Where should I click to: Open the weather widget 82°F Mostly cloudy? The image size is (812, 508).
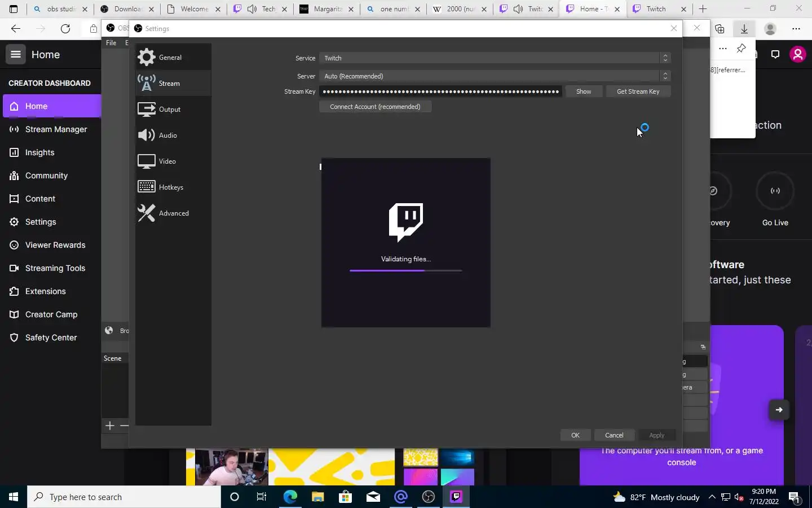pos(656,497)
